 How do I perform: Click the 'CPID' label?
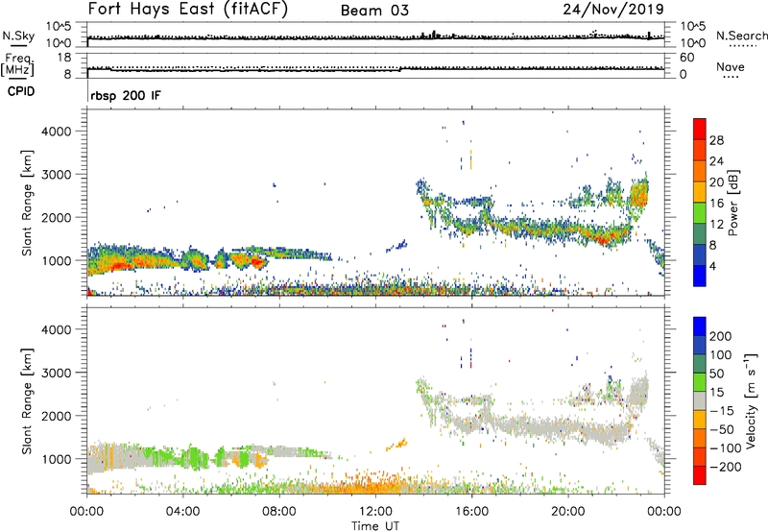[21, 91]
